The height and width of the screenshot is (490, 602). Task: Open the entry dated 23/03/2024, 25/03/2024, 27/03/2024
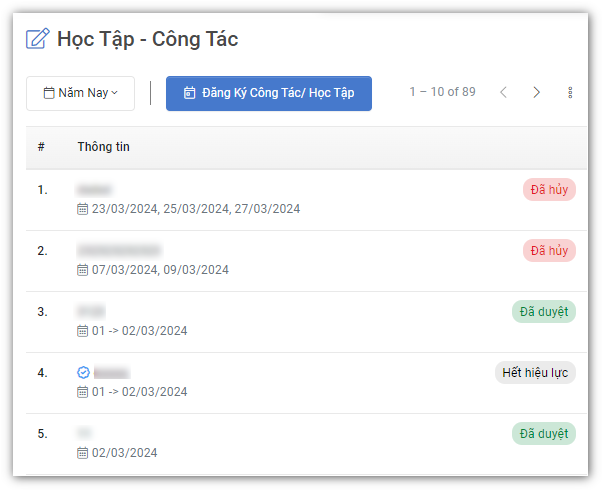[x=195, y=209]
